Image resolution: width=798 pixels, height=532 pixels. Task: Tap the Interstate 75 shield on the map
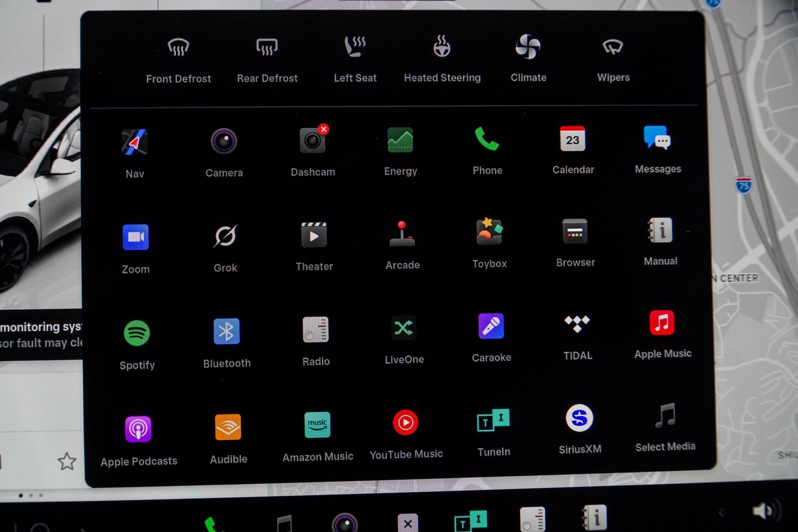(743, 184)
